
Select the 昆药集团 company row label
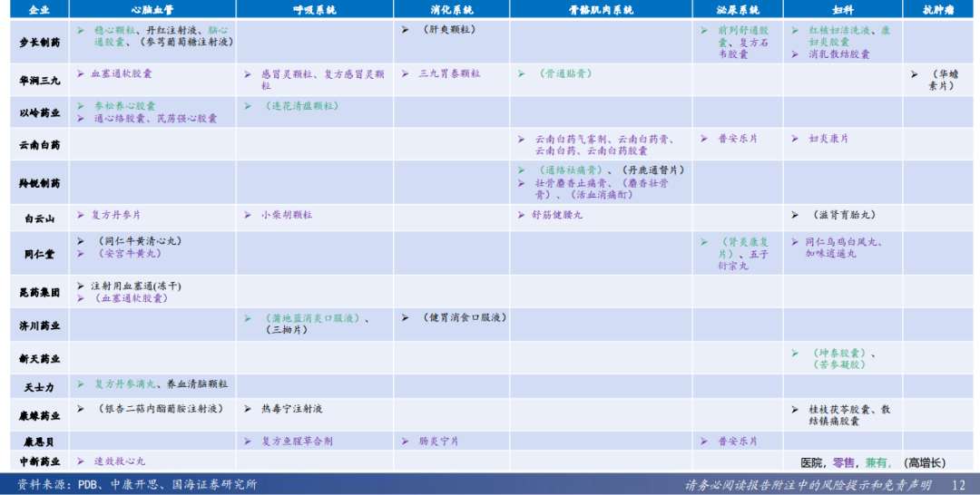click(x=39, y=292)
